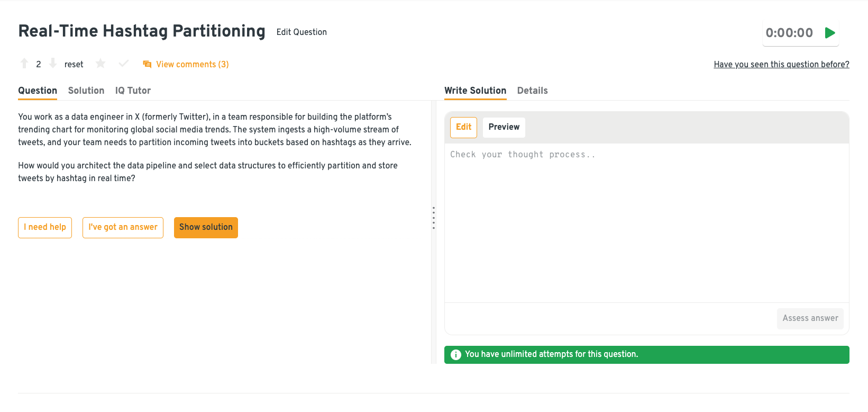Focus the thought process text area
868x412 pixels.
(646, 222)
